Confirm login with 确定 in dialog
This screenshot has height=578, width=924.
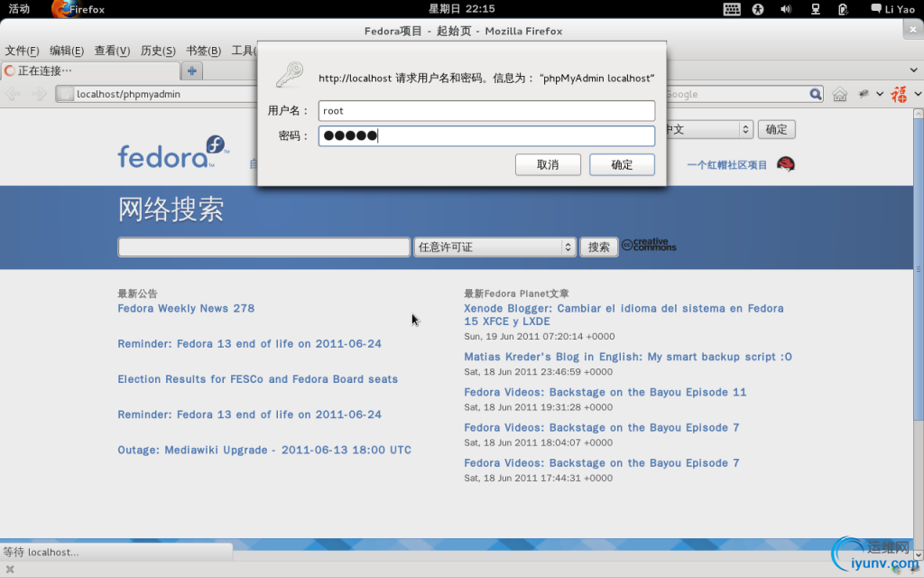[x=622, y=164]
